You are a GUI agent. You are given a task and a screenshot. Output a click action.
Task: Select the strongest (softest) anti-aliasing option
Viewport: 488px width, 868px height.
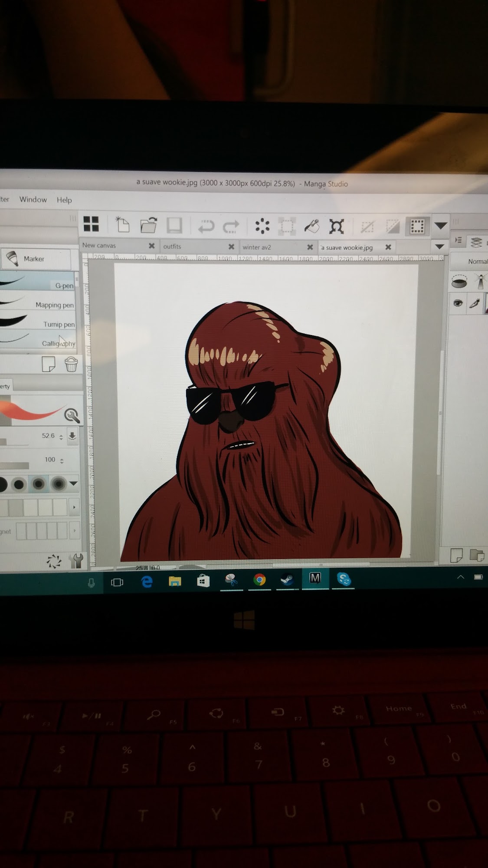(x=58, y=483)
